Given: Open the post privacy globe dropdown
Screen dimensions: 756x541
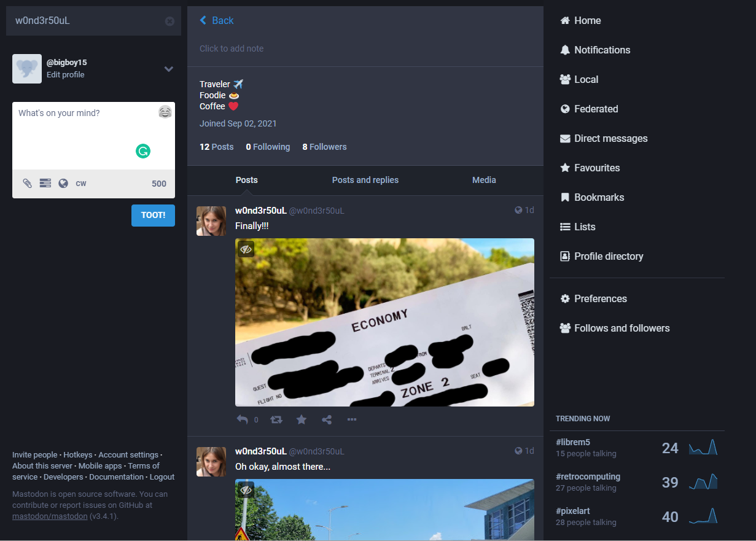Looking at the screenshot, I should (63, 184).
